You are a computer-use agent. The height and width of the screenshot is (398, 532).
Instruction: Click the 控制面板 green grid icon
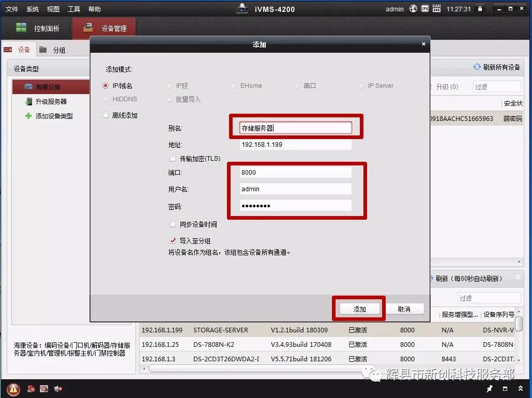(x=21, y=27)
